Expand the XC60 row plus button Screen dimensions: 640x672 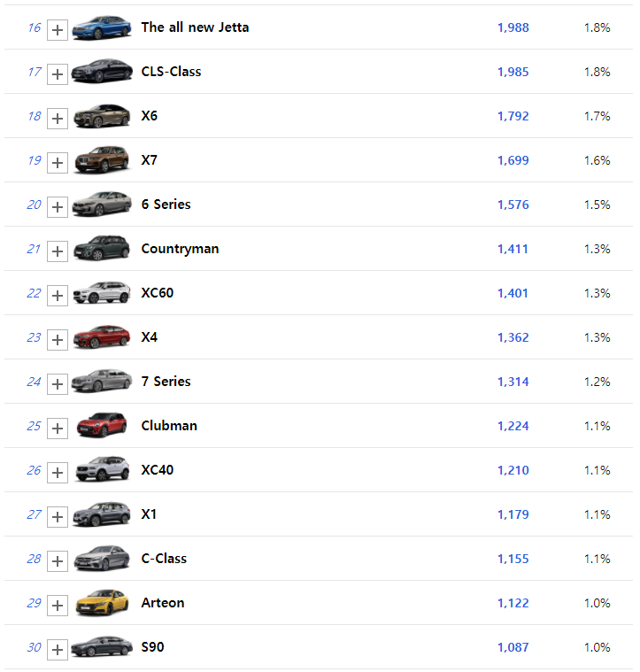tap(58, 296)
